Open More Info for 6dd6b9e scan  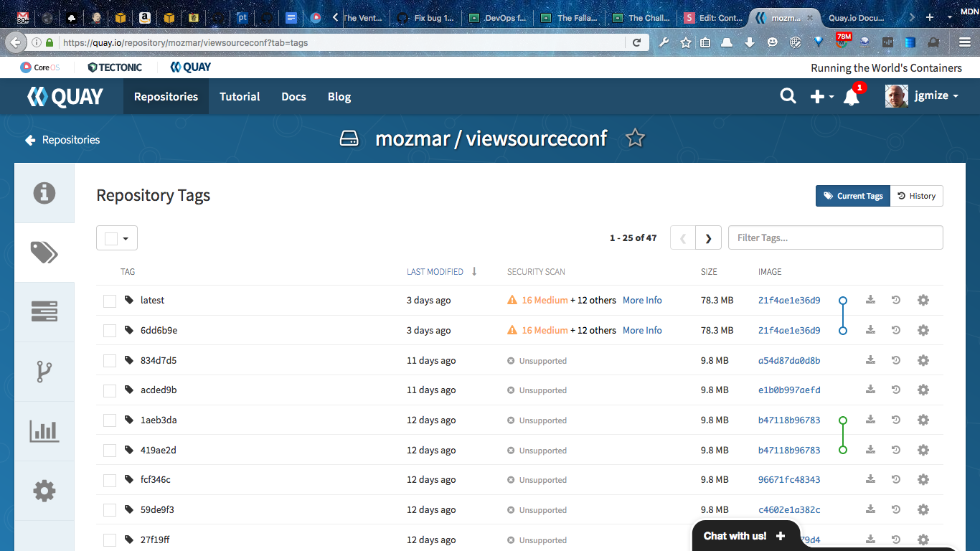tap(642, 330)
